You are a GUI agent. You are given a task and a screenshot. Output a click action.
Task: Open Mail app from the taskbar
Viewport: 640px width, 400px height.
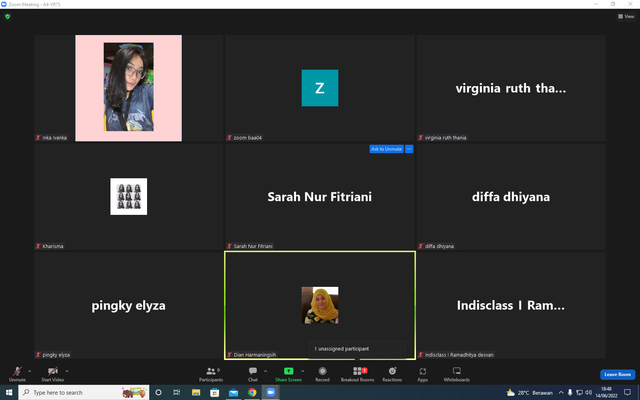pos(233,392)
